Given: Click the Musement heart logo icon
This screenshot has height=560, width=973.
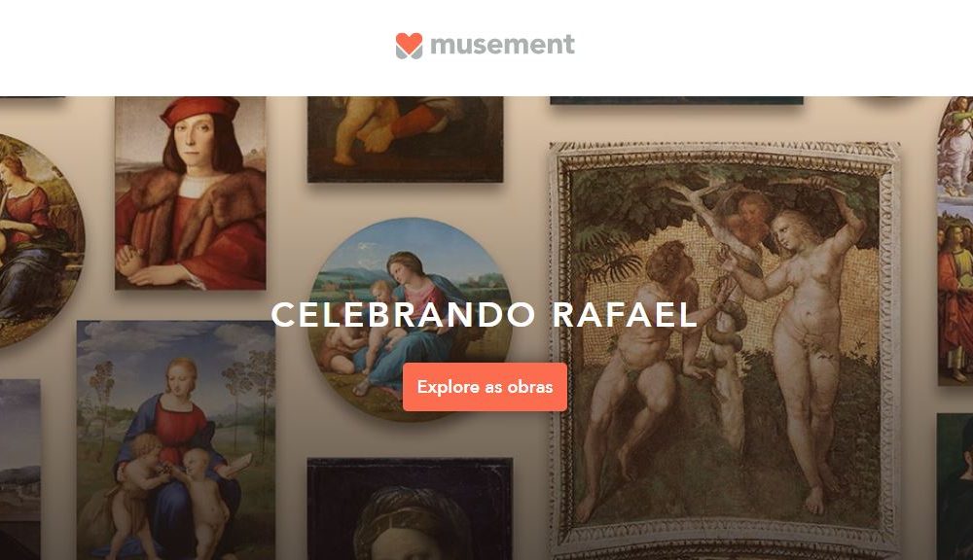Looking at the screenshot, I should 409,46.
